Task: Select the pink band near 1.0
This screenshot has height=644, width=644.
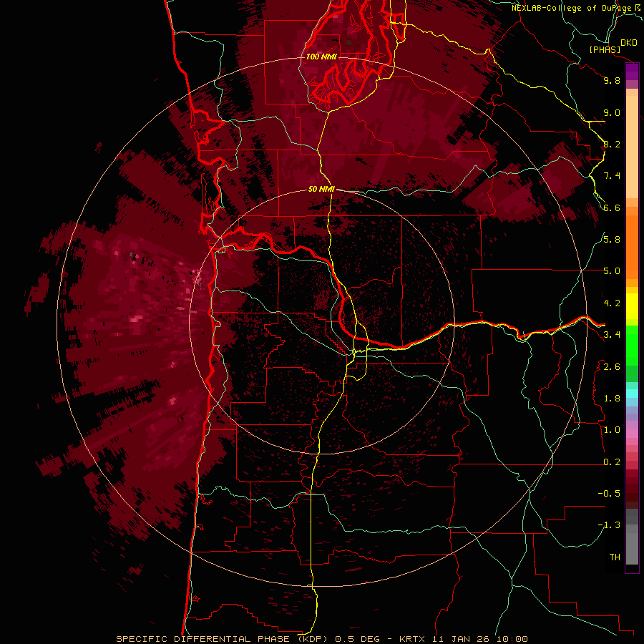Action: pos(632,434)
